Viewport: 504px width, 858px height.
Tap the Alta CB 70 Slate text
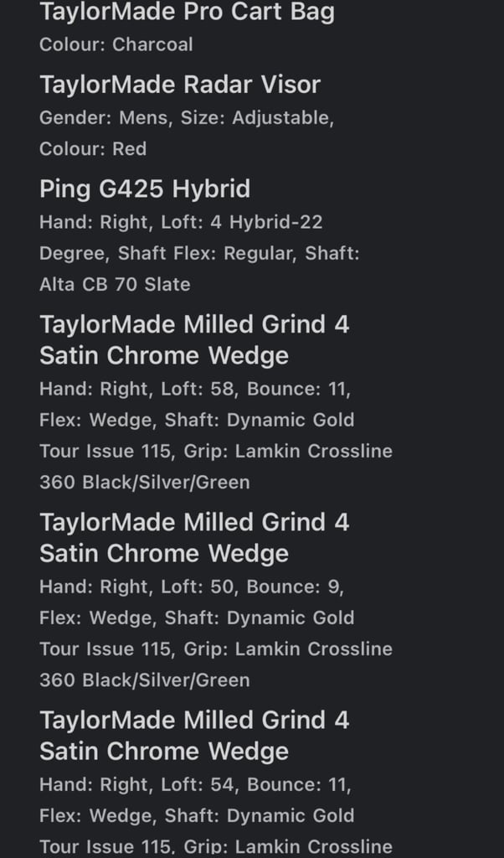pos(115,285)
